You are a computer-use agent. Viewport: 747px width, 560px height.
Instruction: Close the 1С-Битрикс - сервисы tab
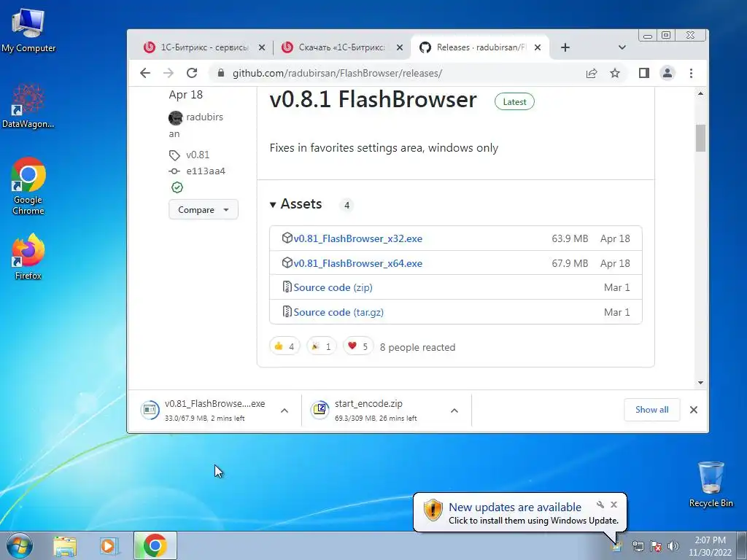click(262, 47)
